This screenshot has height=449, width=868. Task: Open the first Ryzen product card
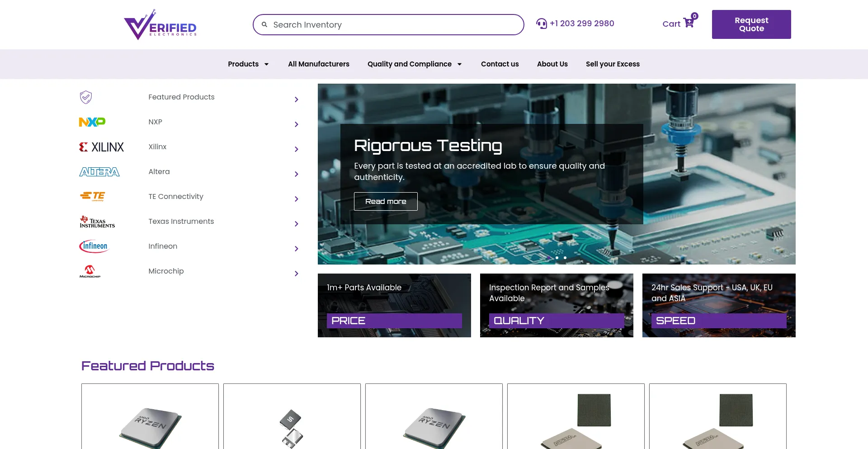pos(150,416)
